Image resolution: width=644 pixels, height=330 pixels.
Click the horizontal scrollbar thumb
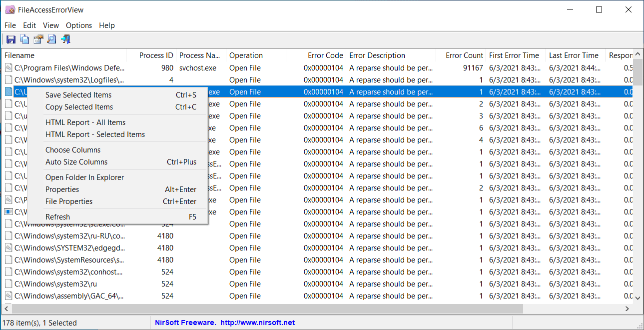(266, 308)
